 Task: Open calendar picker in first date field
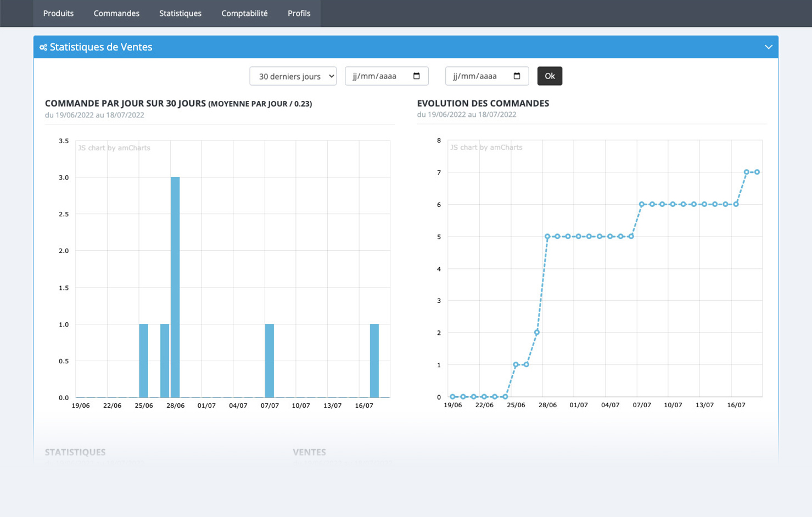[416, 76]
